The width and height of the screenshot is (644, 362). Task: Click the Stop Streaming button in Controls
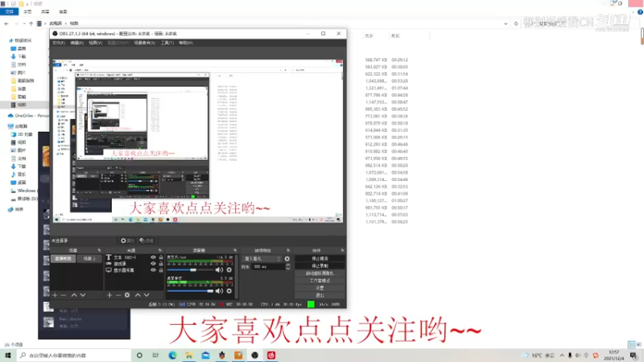tap(320, 258)
